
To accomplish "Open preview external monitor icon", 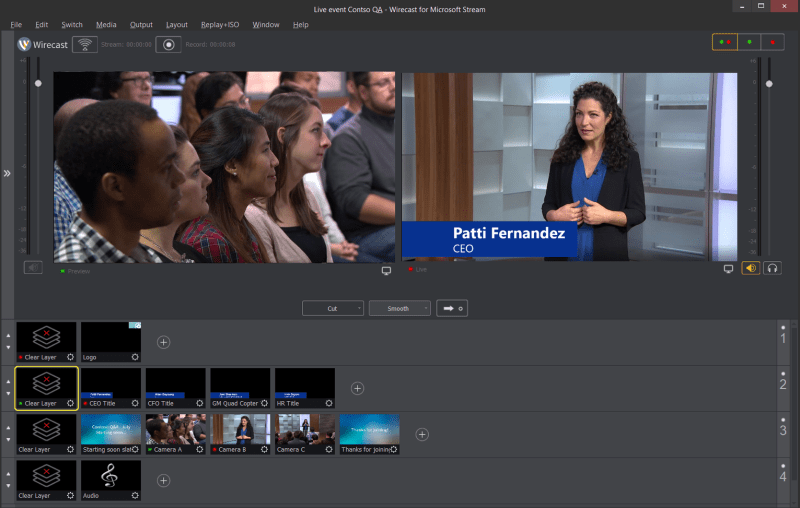I will [386, 271].
